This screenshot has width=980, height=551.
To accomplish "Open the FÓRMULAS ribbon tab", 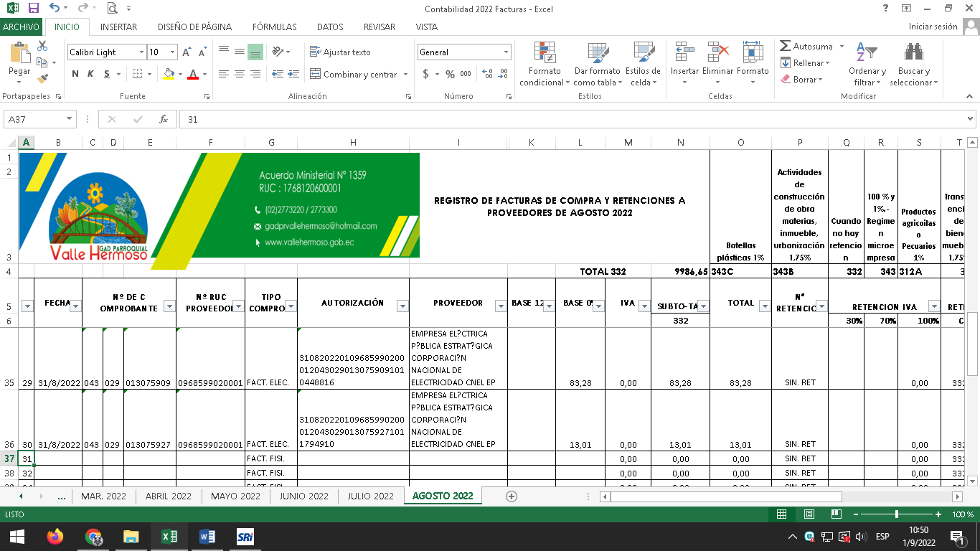I will tap(274, 27).
